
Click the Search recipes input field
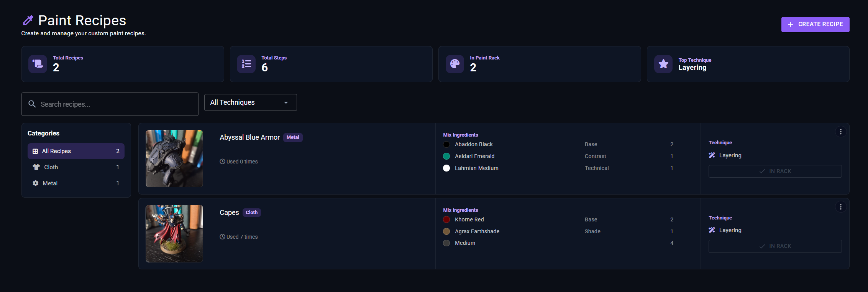[x=110, y=104]
